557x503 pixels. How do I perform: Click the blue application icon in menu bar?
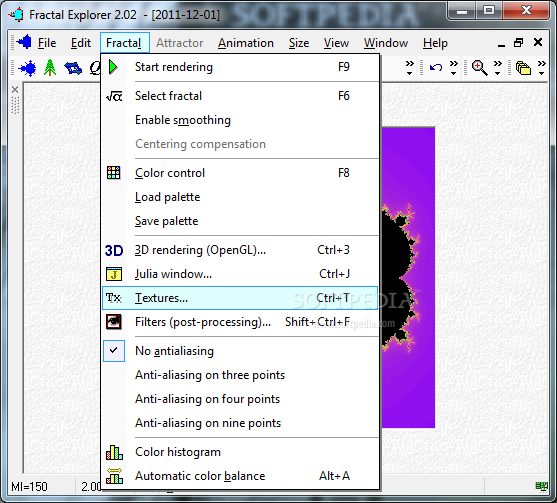coord(24,42)
